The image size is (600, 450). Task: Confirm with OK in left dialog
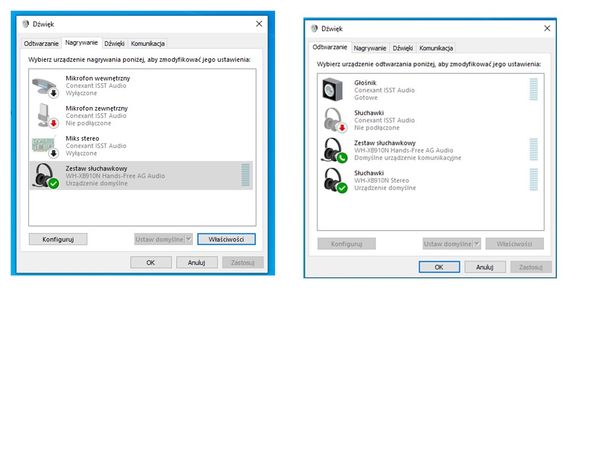[x=150, y=262]
